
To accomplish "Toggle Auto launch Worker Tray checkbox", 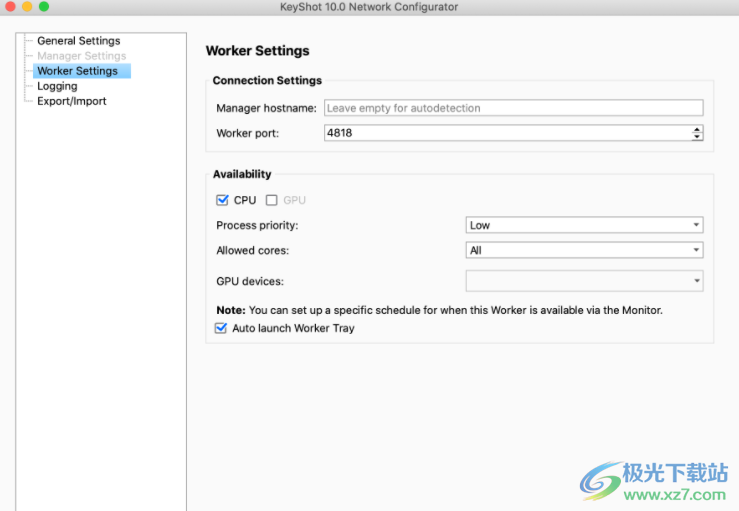I will click(x=221, y=328).
